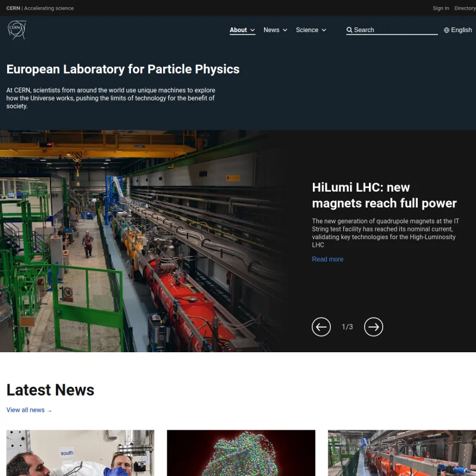Click the CERN Accelerating science link
Screen dimensions: 476x476
(x=40, y=8)
